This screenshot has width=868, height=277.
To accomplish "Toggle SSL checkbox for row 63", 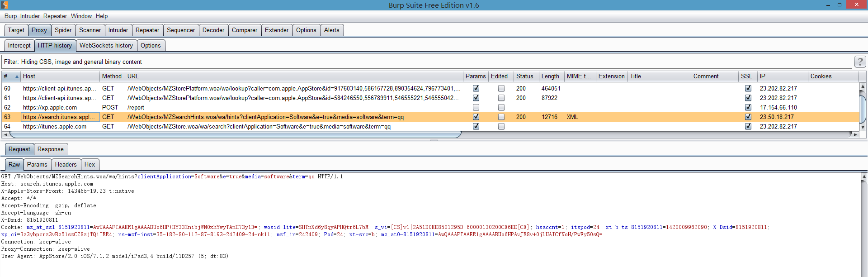I will click(748, 117).
